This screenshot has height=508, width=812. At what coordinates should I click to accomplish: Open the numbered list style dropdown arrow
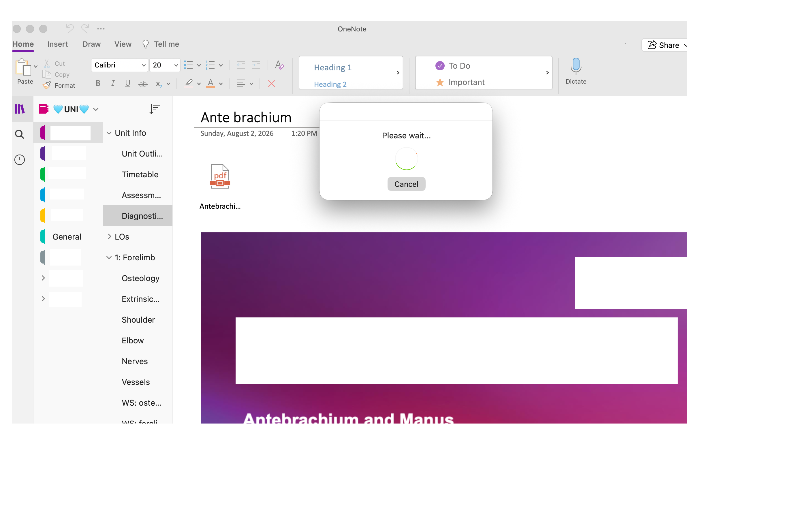click(x=221, y=65)
